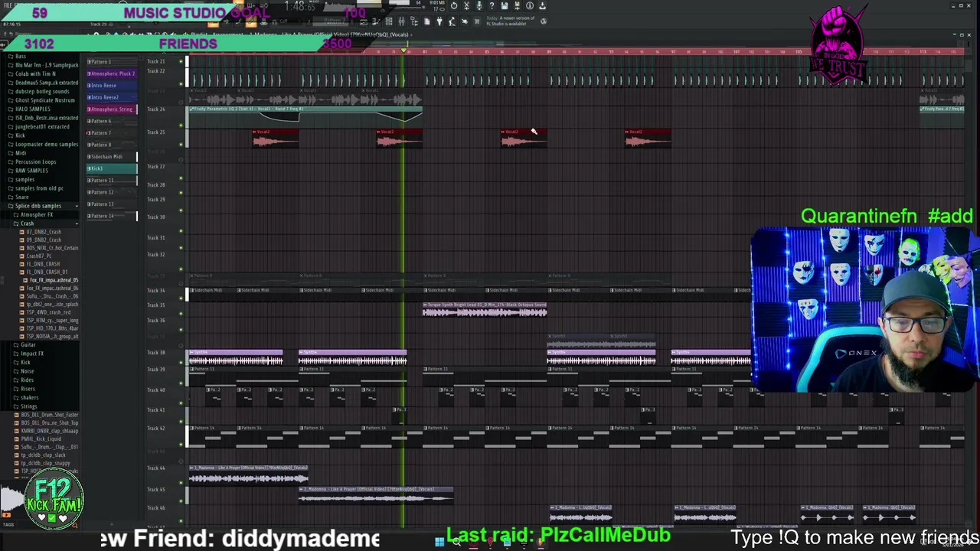Select the tp_dcldb_clap_snappy sample file

pos(45,463)
